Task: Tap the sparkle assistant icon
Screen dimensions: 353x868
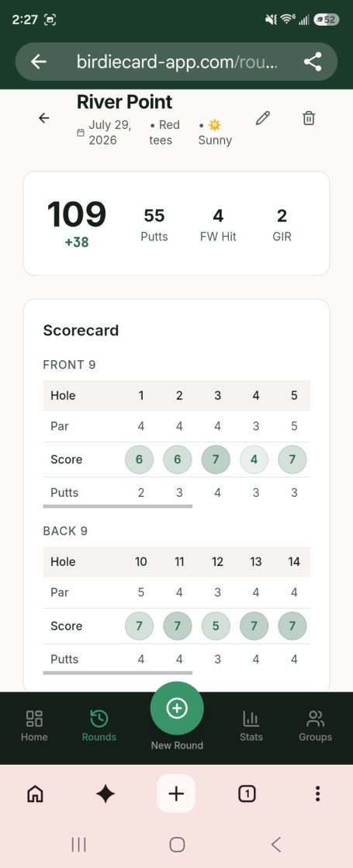Action: pyautogui.click(x=106, y=793)
